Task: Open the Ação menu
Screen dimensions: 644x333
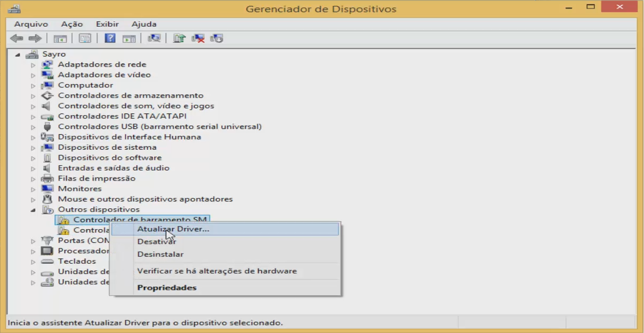Action: 72,24
